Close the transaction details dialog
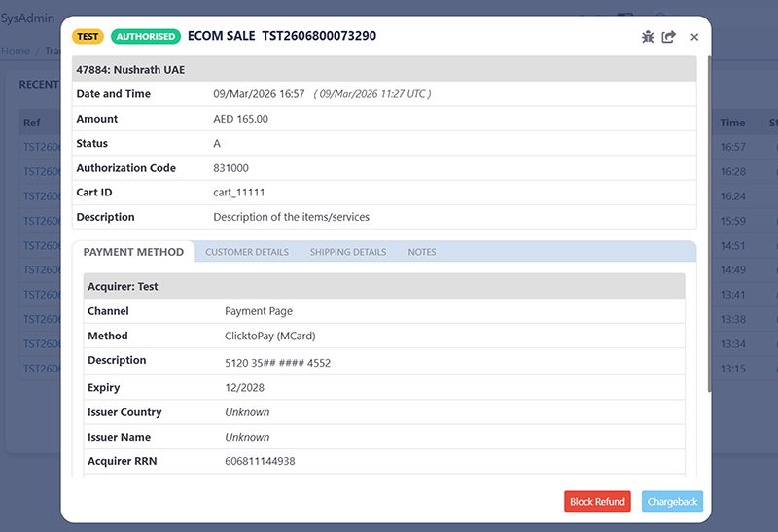Screen dimensions: 778x532 point(694,37)
